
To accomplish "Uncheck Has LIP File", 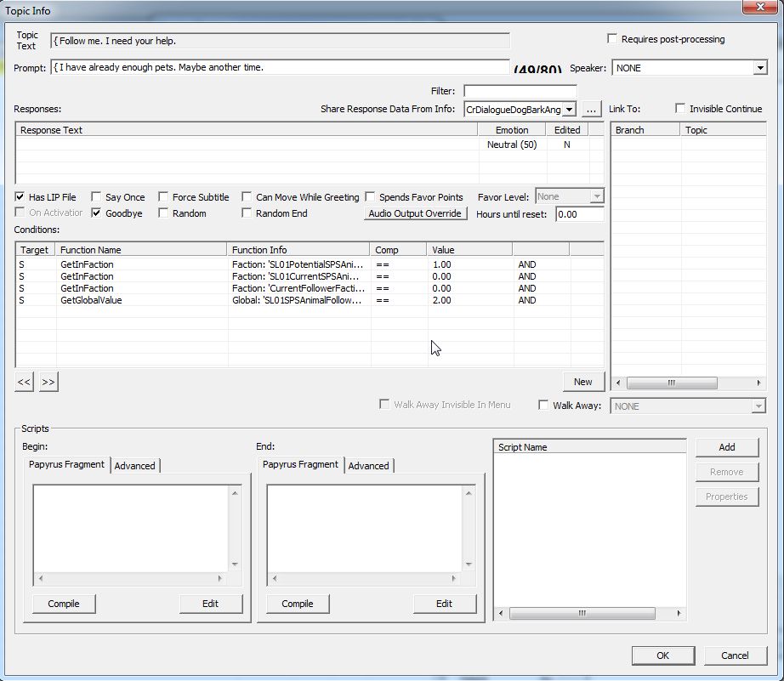I will (20, 196).
